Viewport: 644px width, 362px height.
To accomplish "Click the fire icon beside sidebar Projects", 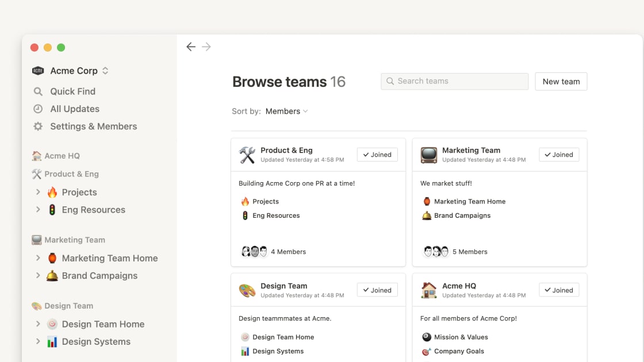I will pos(52,192).
